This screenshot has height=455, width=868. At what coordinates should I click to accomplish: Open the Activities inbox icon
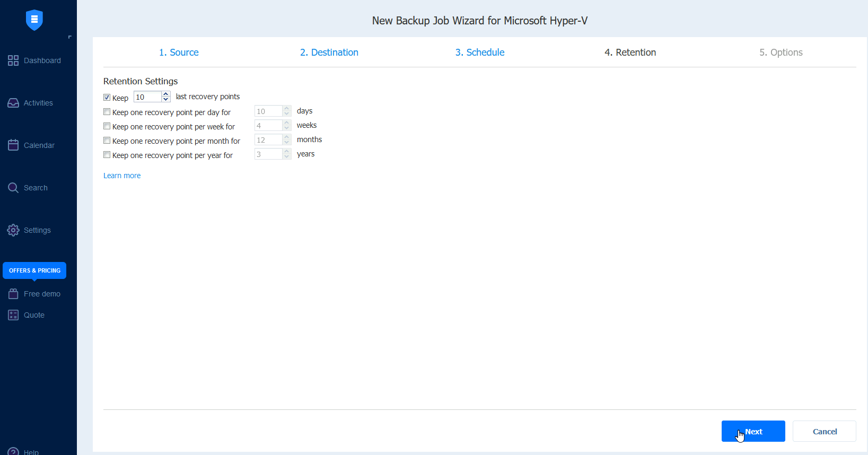pos(13,103)
